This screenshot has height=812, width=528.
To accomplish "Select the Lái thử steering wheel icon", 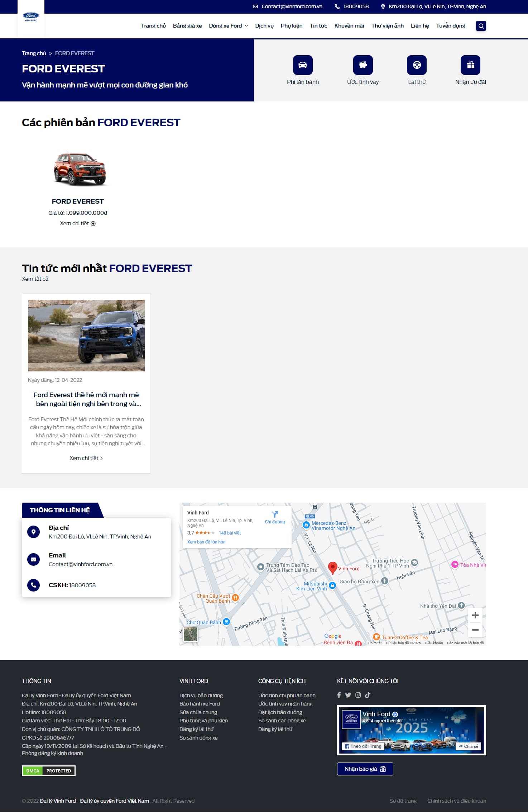I will click(x=417, y=65).
